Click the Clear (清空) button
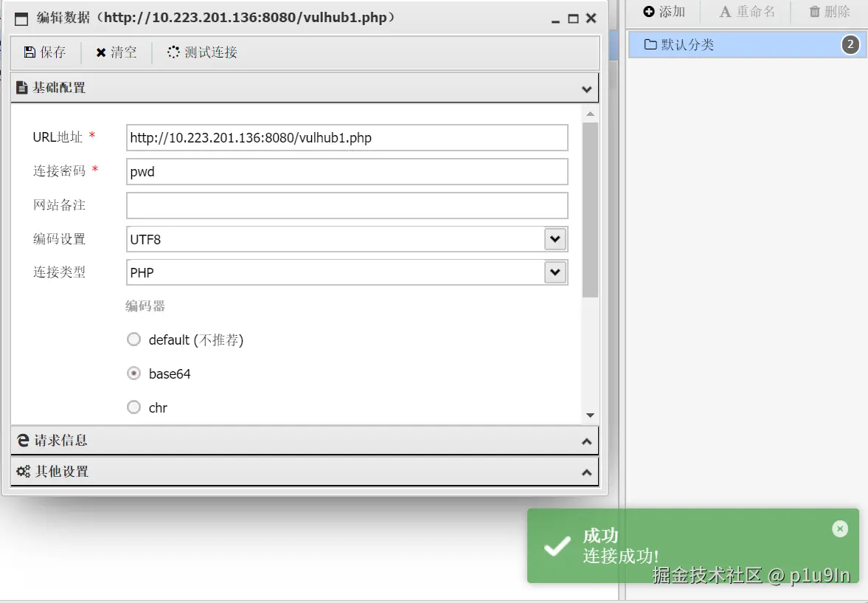 pos(117,52)
